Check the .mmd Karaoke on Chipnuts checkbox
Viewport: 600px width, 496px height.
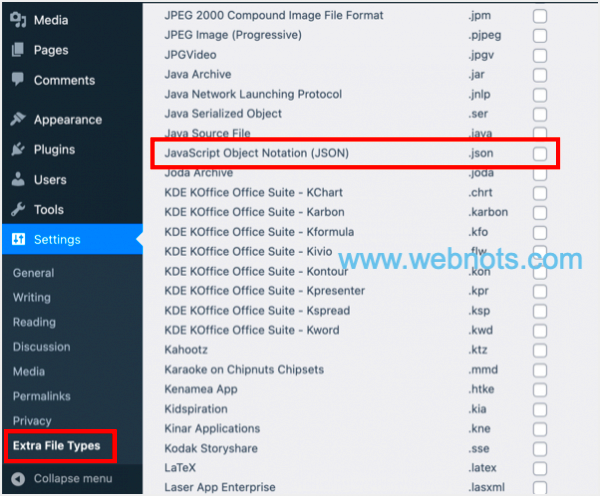(540, 370)
